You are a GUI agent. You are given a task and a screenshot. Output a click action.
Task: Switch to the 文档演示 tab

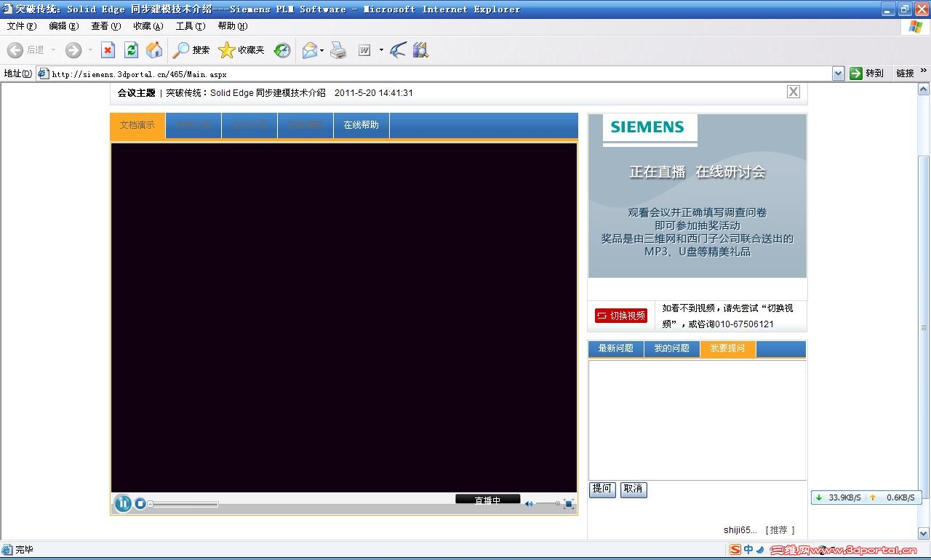137,125
